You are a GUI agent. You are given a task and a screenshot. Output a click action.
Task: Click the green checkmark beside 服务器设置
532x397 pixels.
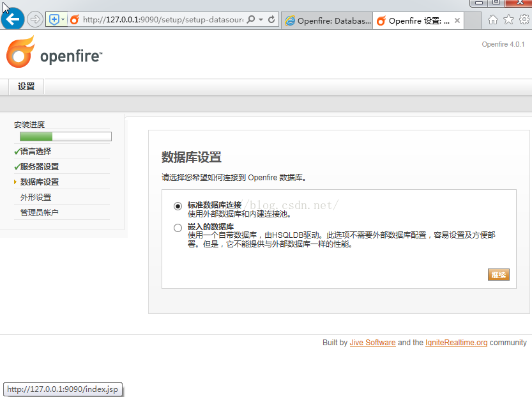pos(17,167)
